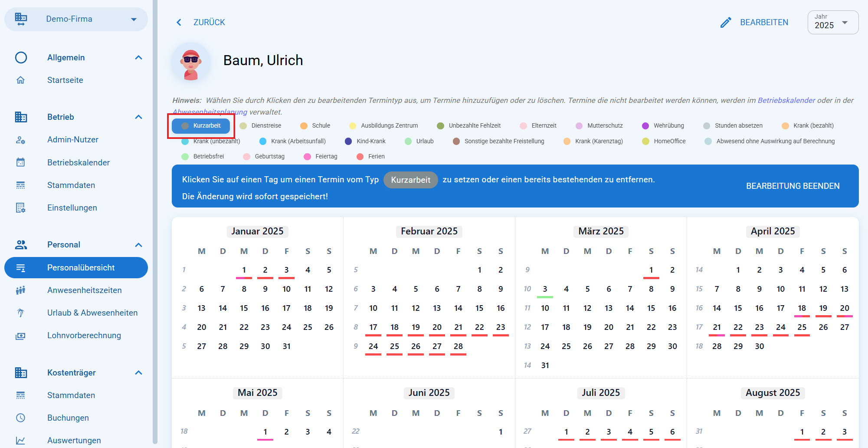Select the Schule appointment type
Viewport: 868px width, 448px height.
coord(315,126)
